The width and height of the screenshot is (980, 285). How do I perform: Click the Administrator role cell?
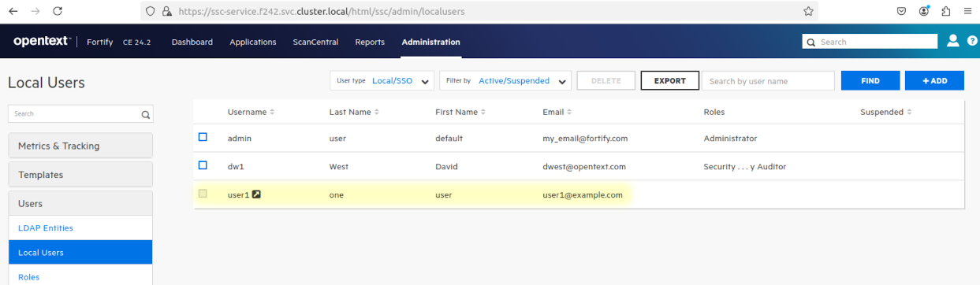(x=730, y=139)
